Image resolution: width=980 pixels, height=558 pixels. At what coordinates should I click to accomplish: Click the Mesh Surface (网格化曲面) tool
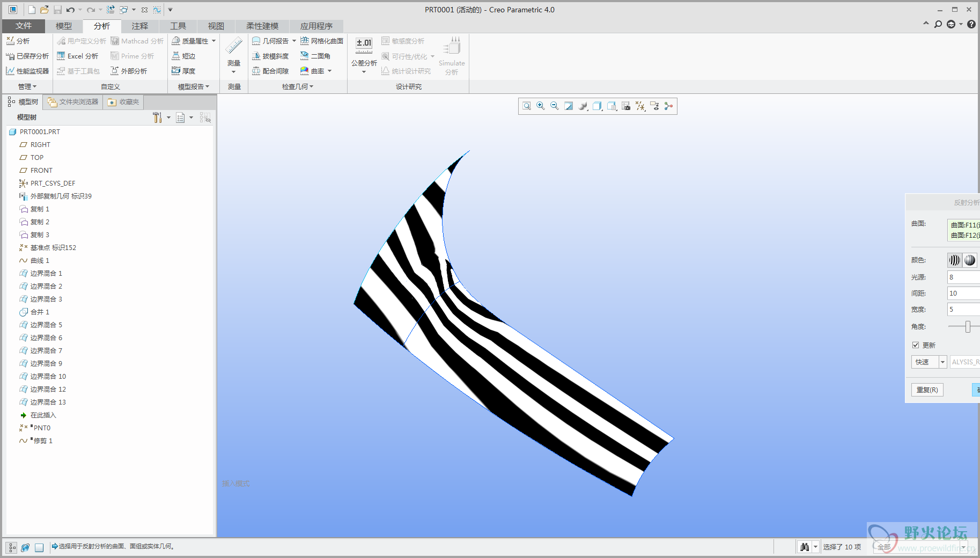(322, 41)
